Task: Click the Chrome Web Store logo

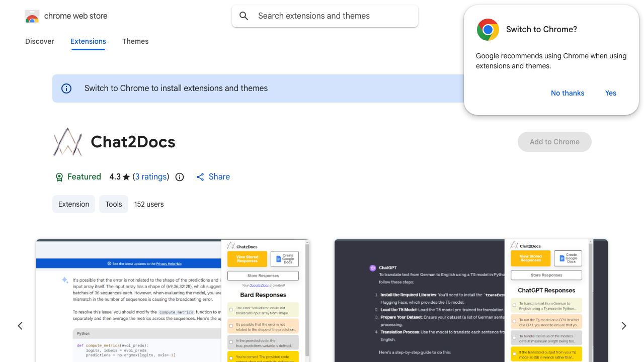Action: click(x=32, y=16)
